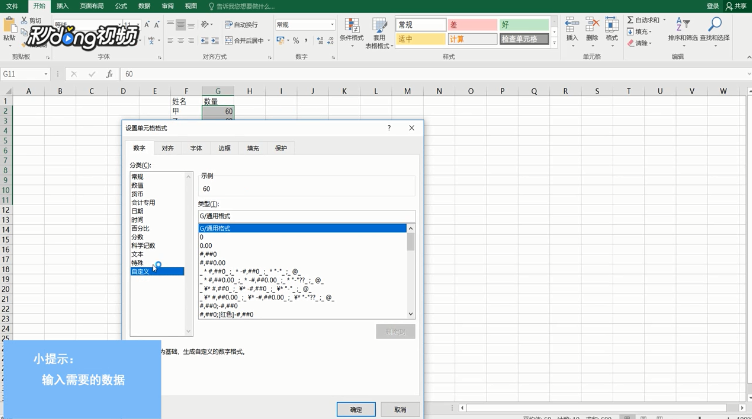The image size is (752, 419).
Task: Expand the Name Box dropdown arrow
Action: pos(46,74)
